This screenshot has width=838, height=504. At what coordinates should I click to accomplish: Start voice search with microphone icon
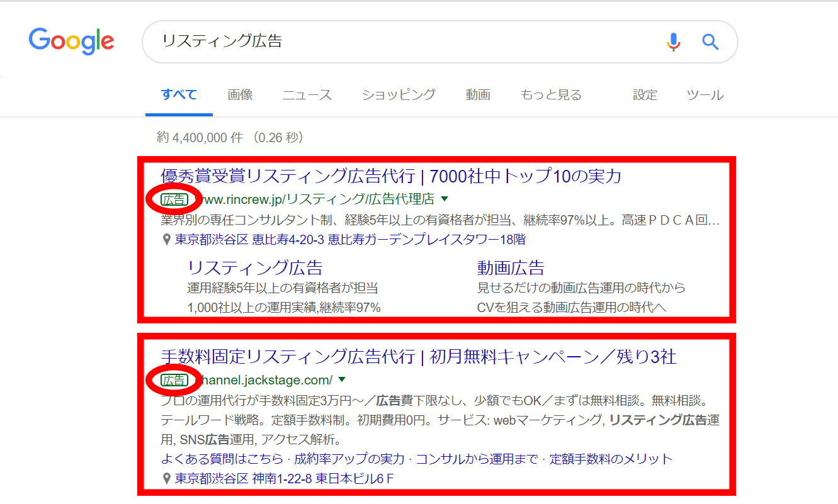[x=673, y=42]
